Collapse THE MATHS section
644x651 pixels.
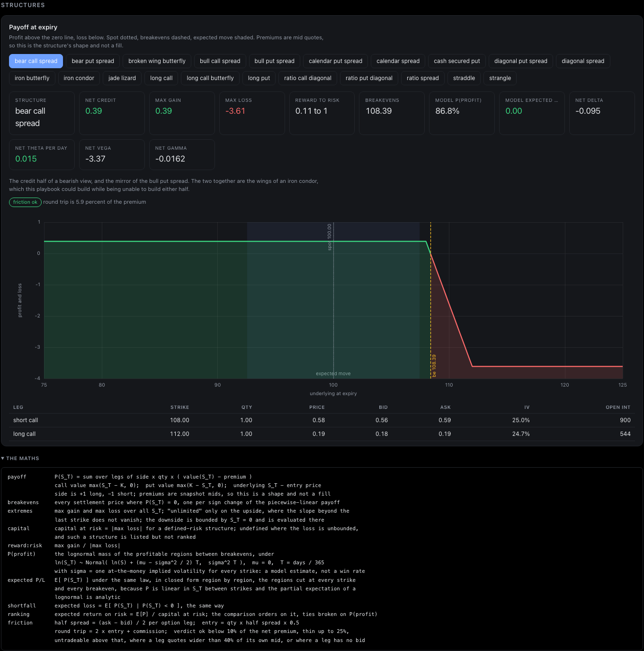[x=20, y=458]
